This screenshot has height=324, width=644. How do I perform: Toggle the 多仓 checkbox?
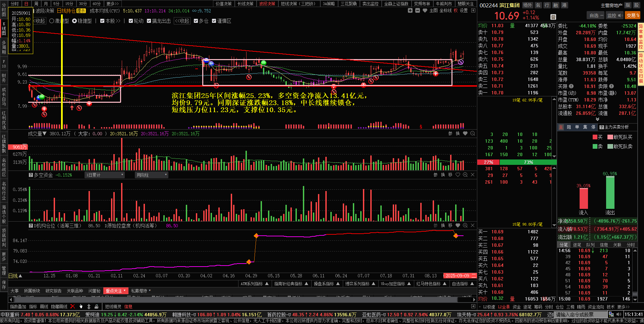coord(196,21)
